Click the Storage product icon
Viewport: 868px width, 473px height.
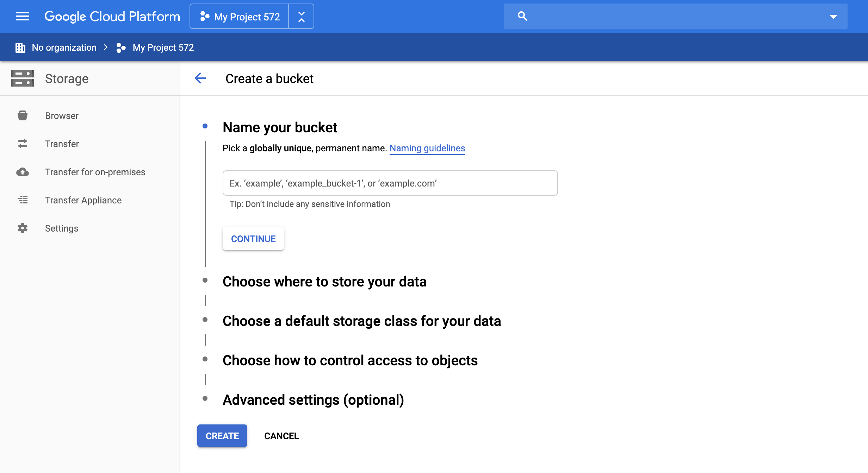coord(23,78)
